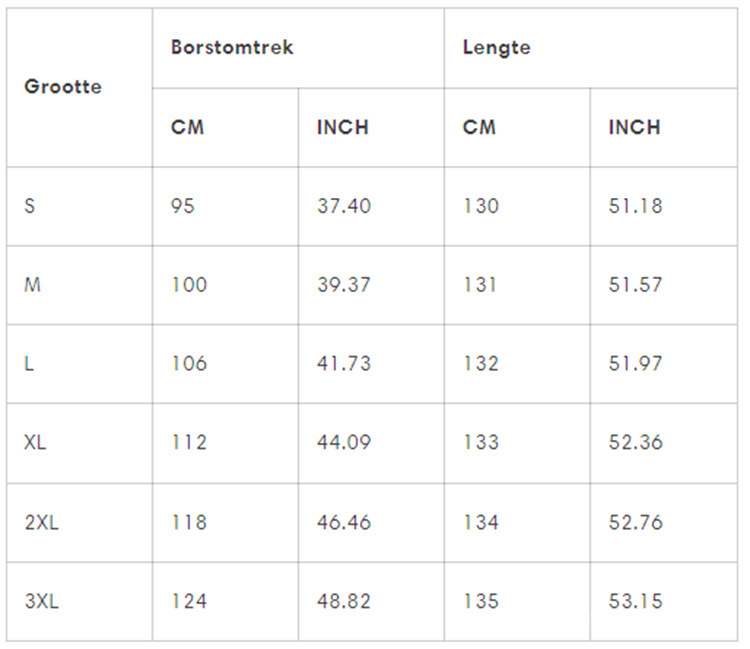Screen dimensions: 750x649
Task: Click the 48.82 inch chest value
Action: (x=343, y=601)
